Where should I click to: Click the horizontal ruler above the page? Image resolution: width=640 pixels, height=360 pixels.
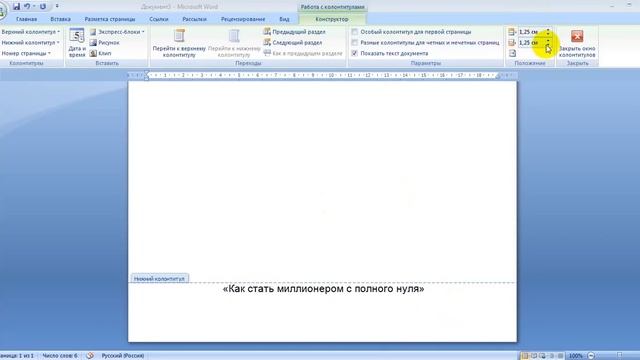point(322,75)
